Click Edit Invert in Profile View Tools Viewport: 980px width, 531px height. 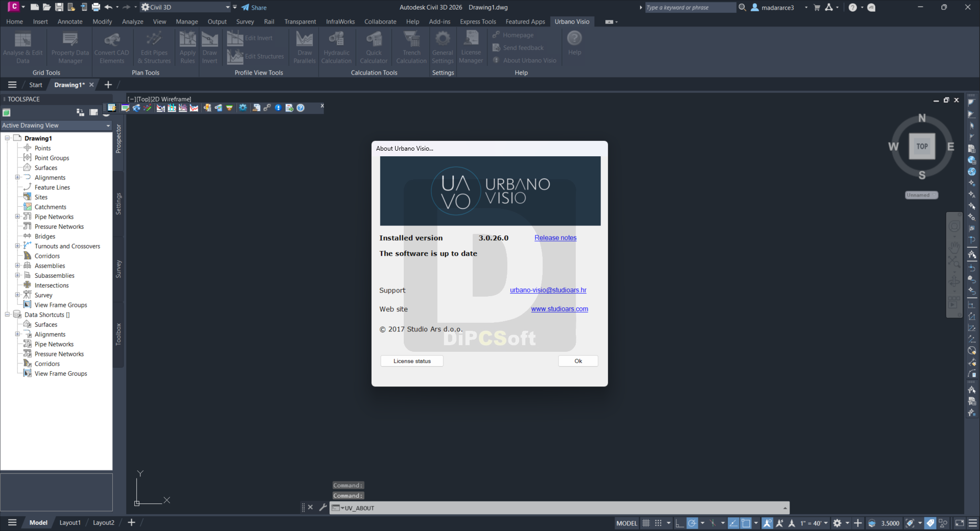pos(250,38)
